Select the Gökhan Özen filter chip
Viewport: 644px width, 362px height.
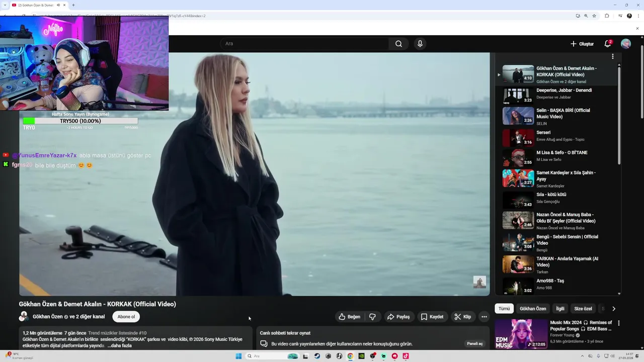533,309
